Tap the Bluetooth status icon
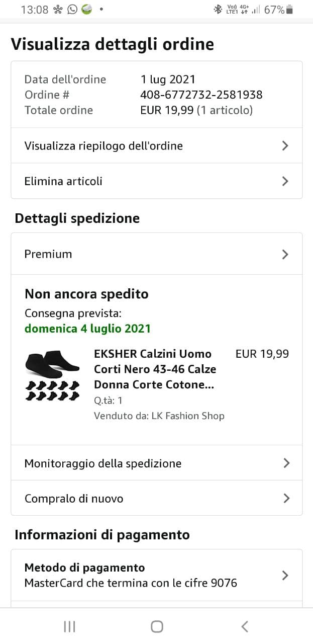Image resolution: width=313 pixels, height=644 pixels. click(218, 10)
